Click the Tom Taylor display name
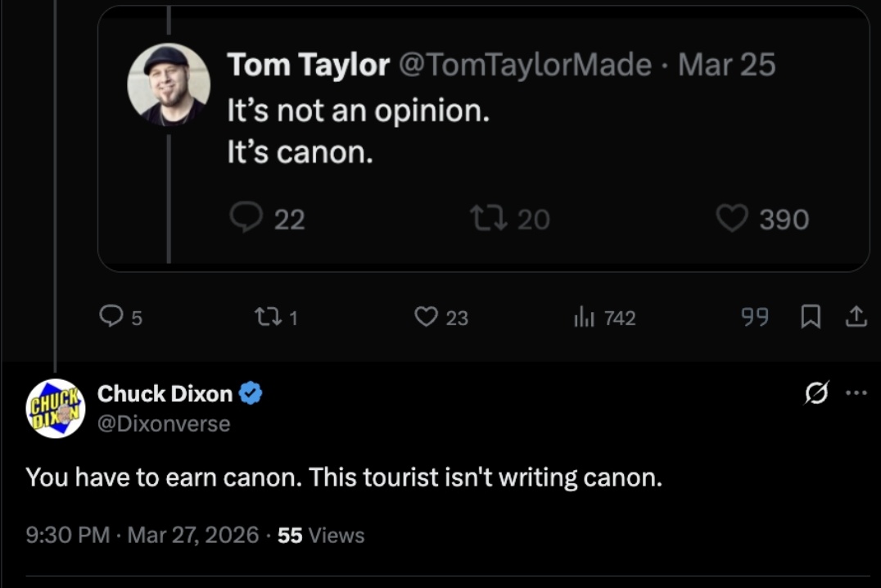881x588 pixels. (x=308, y=65)
